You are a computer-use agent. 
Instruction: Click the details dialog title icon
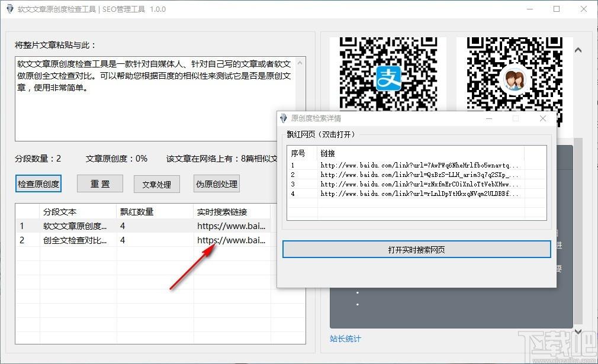click(284, 118)
